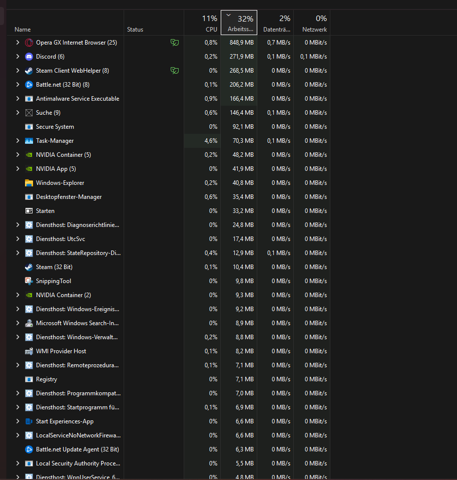The height and width of the screenshot is (480, 457).
Task: Click the Opera GX Internet Browser icon
Action: tap(29, 43)
